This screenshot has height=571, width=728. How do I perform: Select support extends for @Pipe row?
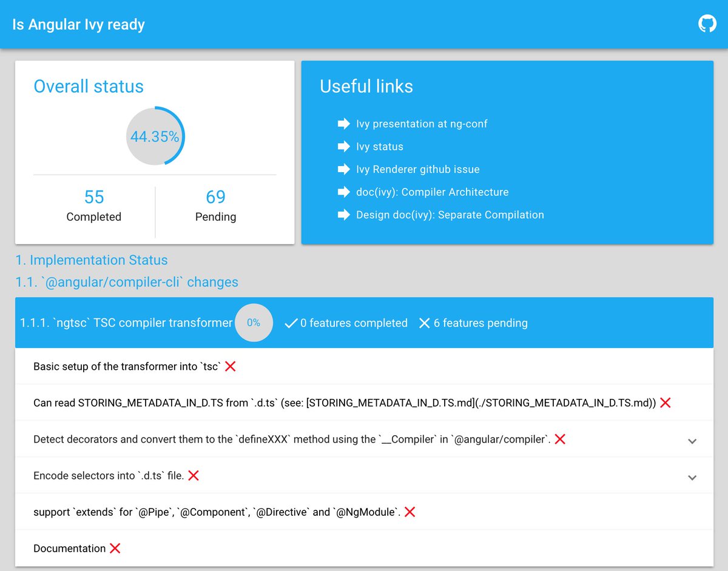(x=364, y=512)
